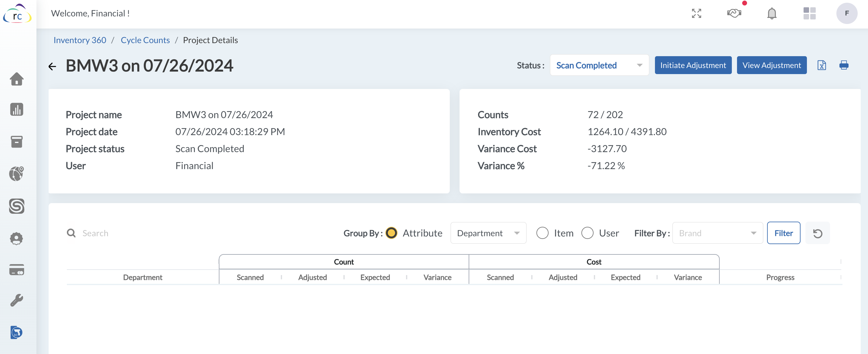The image size is (868, 354).
Task: Click the User value Financial
Action: click(x=194, y=166)
